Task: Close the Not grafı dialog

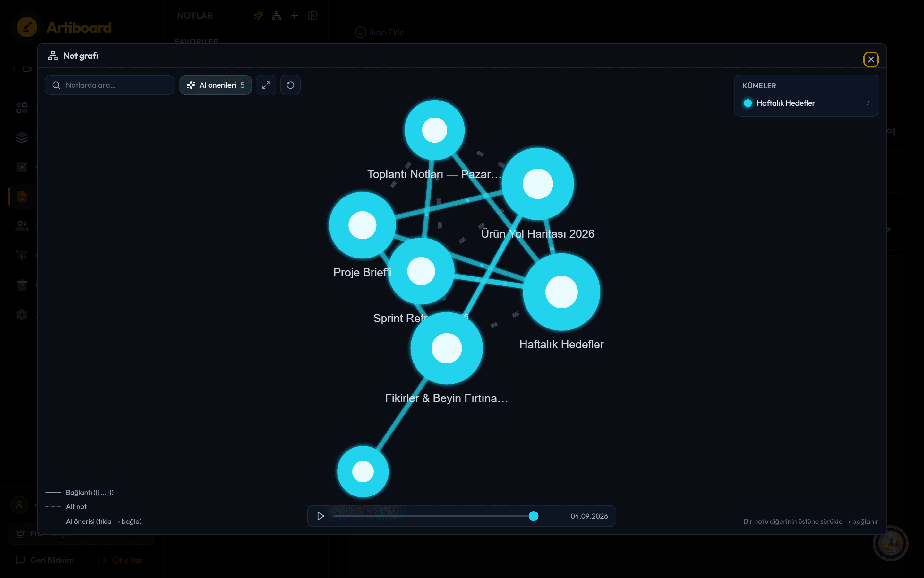Action: 870,59
